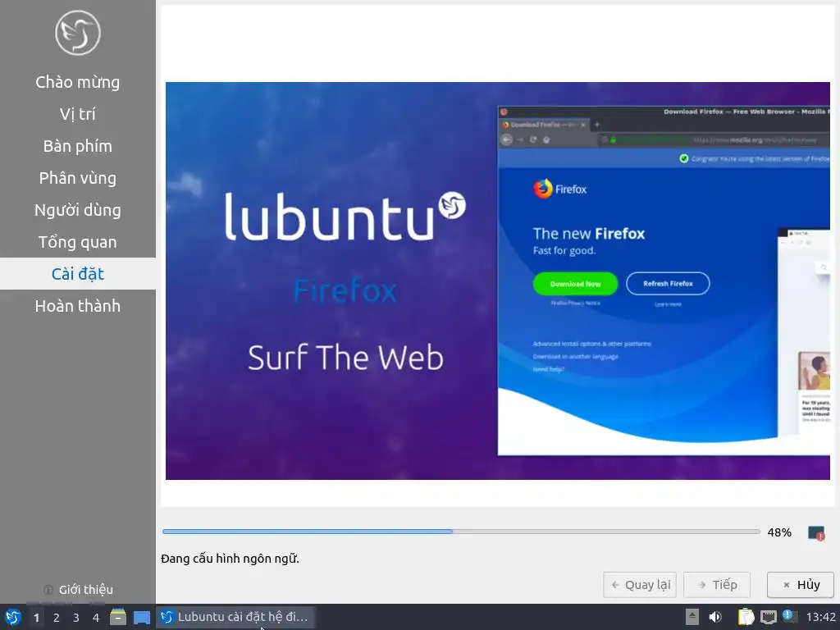Click the Download Now button in slideshow
The height and width of the screenshot is (630, 840).
[575, 284]
